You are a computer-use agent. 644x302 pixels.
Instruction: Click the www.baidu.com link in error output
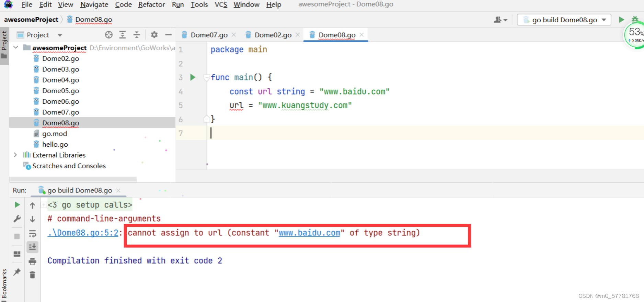coord(309,233)
